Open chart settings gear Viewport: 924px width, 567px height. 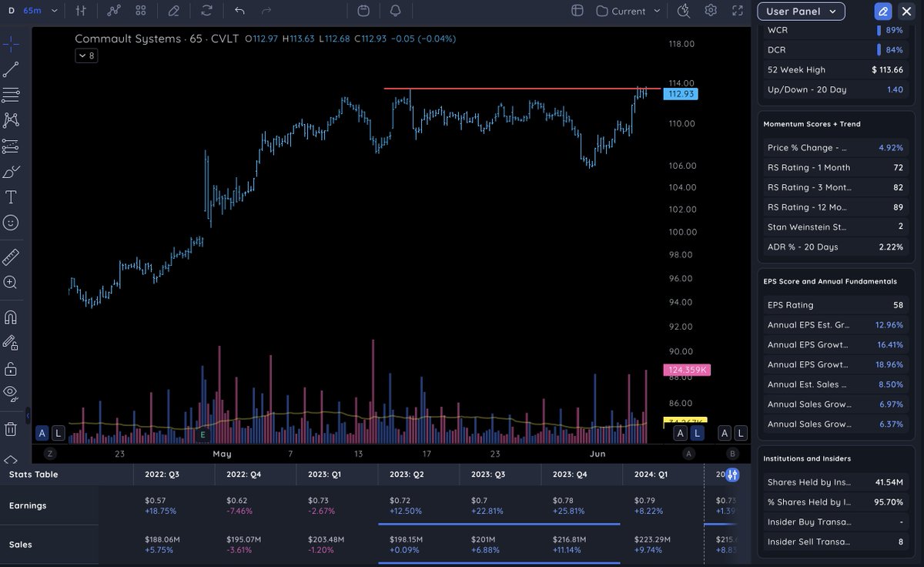[x=711, y=11]
